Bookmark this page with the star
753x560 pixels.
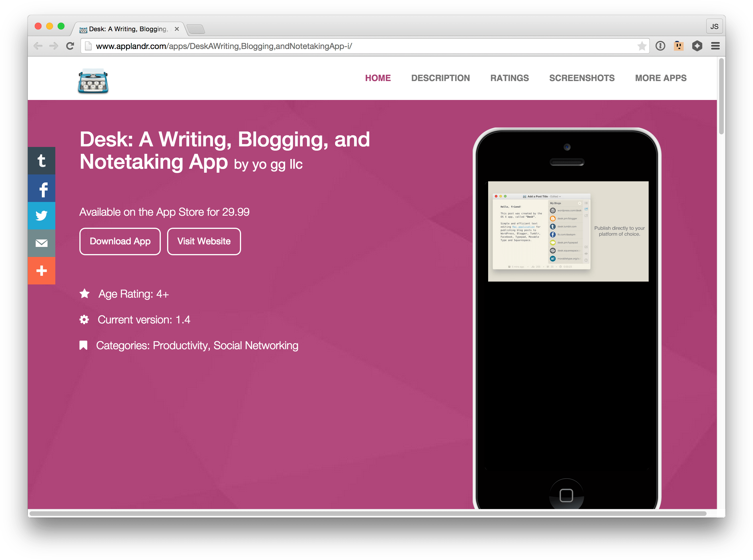641,46
